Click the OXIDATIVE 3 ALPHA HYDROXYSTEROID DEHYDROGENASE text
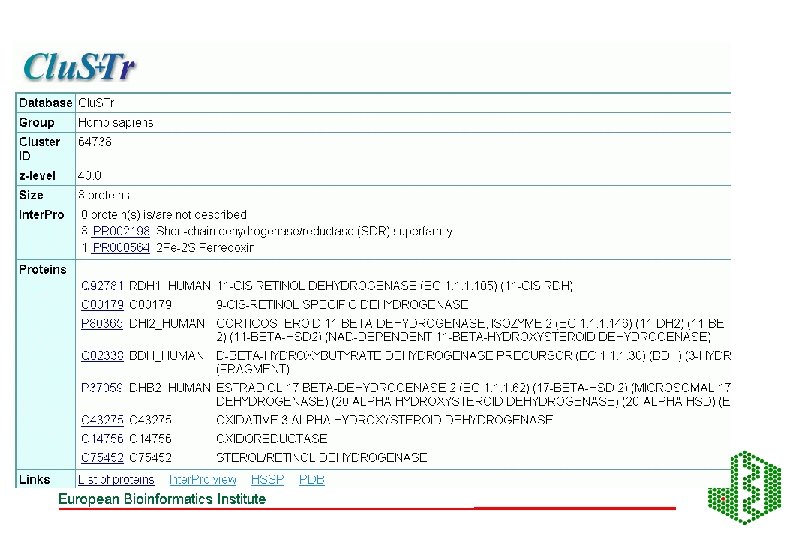 click(384, 420)
